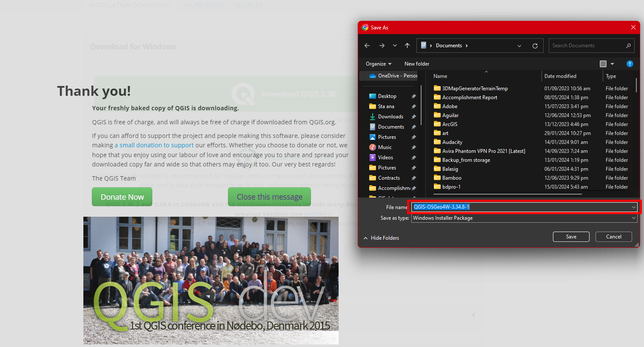Click the view layout icon
The height and width of the screenshot is (347, 644).
(603, 64)
